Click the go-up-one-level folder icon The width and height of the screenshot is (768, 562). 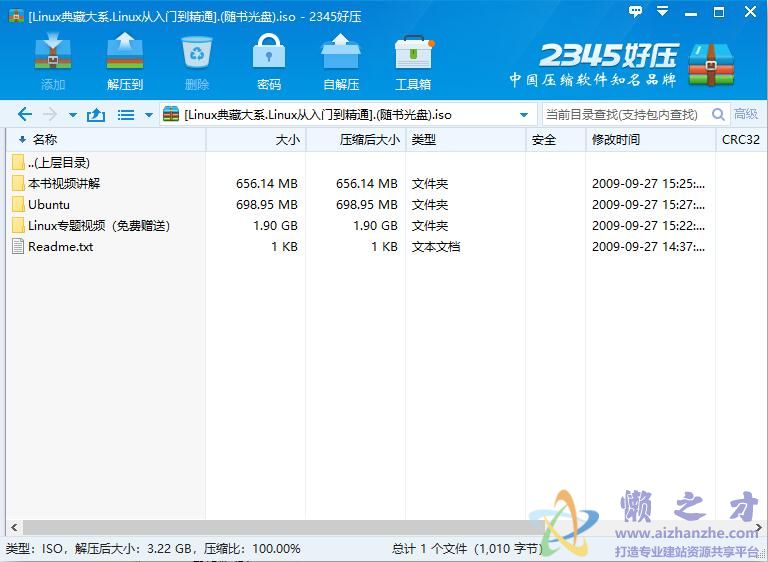[x=96, y=115]
